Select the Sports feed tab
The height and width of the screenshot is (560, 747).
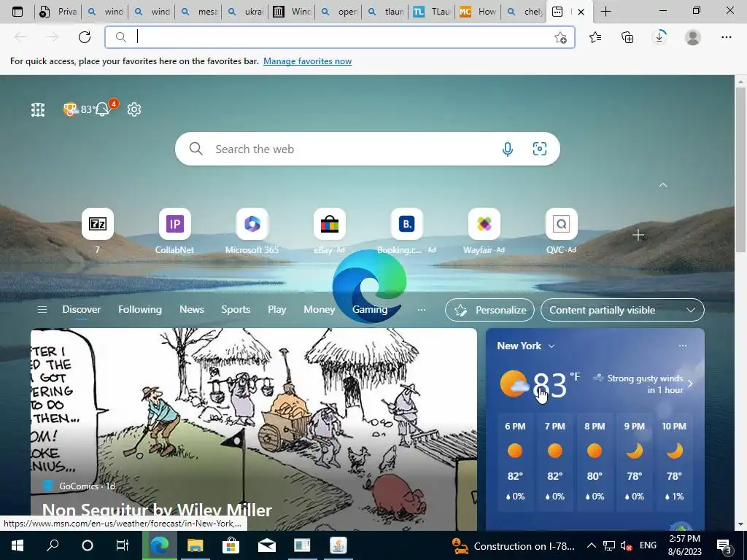click(x=236, y=309)
